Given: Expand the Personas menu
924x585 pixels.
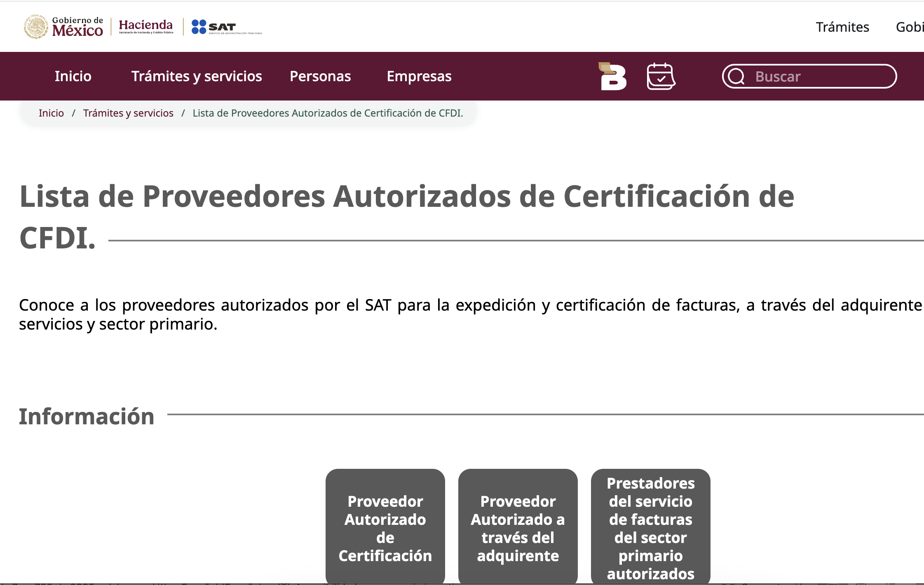Looking at the screenshot, I should click(320, 76).
